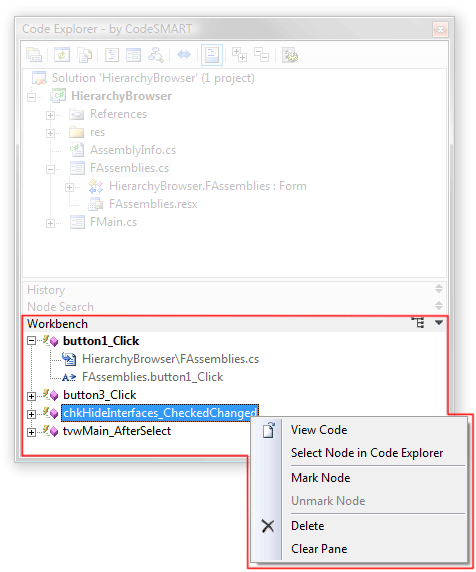Viewport: 476px width, 572px height.
Task: Choose Delete from context menu
Action: coord(359,526)
